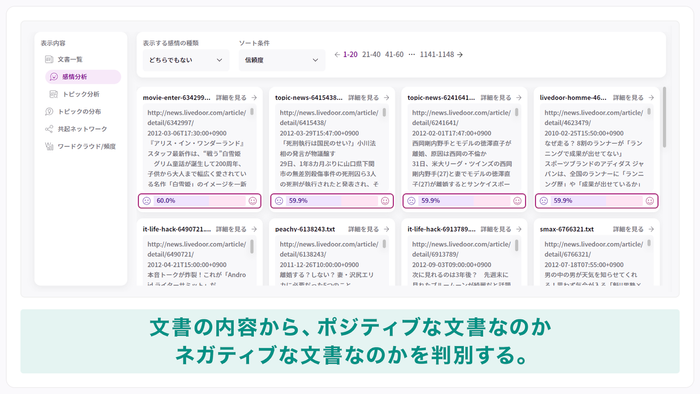Image resolution: width=700 pixels, height=394 pixels.
Task: Click the 59.9% sentiment bar of livedoor-homme card
Action: click(597, 201)
